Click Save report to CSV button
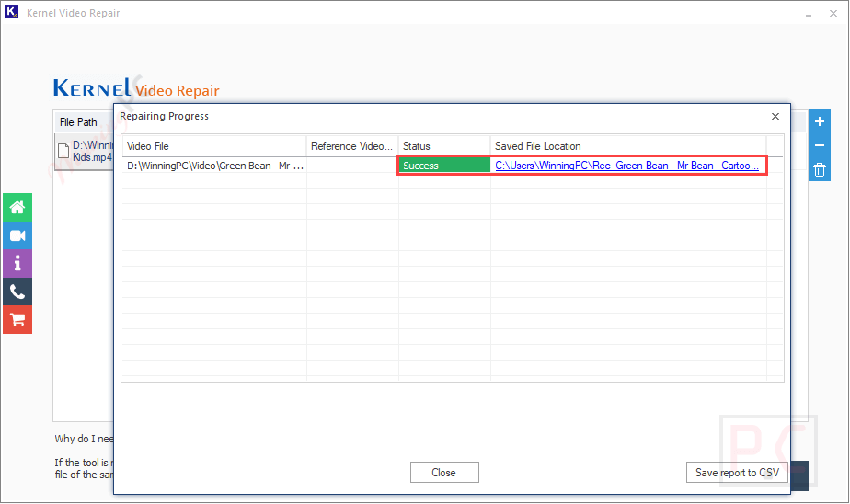Viewport: 850px width, 504px height. pos(737,473)
